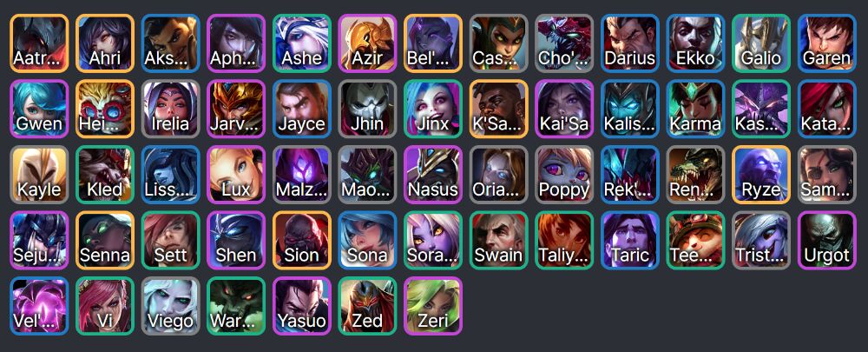Image resolution: width=868 pixels, height=352 pixels.
Task: Choose the Garen champion portrait
Action: coord(826,43)
